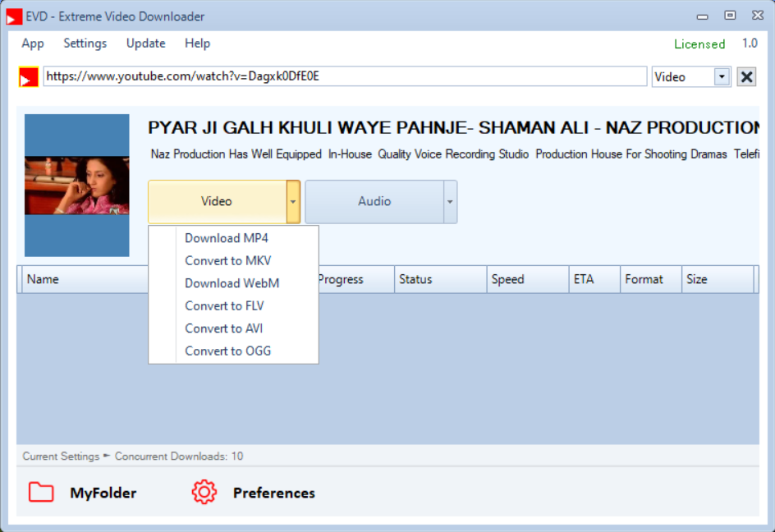Screen dimensions: 775x532
Task: Click the Preferences label
Action: click(x=274, y=493)
